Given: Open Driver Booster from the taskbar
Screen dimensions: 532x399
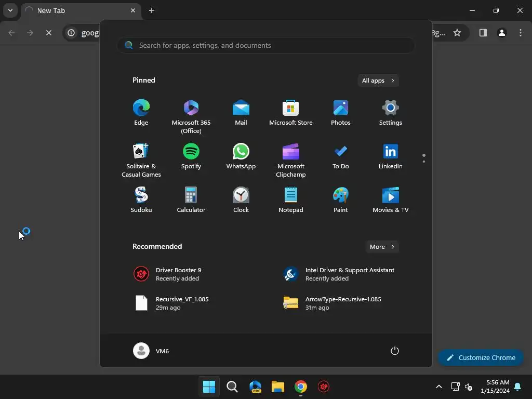Looking at the screenshot, I should click(x=324, y=387).
